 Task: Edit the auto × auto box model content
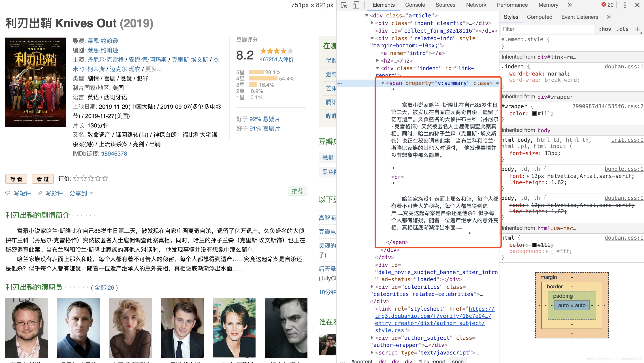pyautogui.click(x=571, y=305)
